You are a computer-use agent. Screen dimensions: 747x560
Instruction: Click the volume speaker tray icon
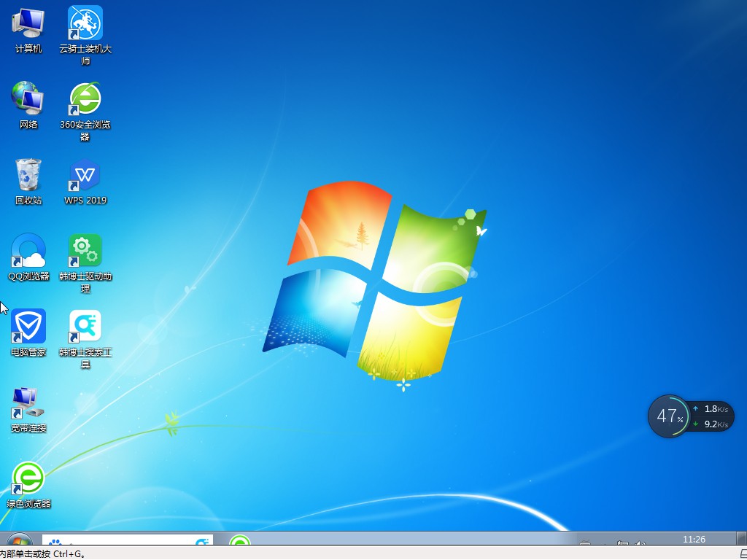tap(640, 542)
